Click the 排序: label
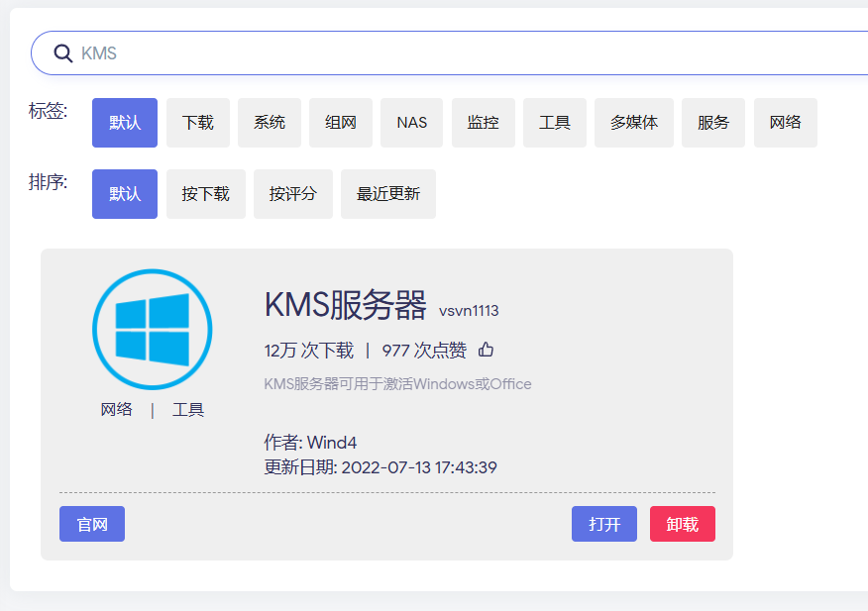This screenshot has height=611, width=868. click(49, 182)
